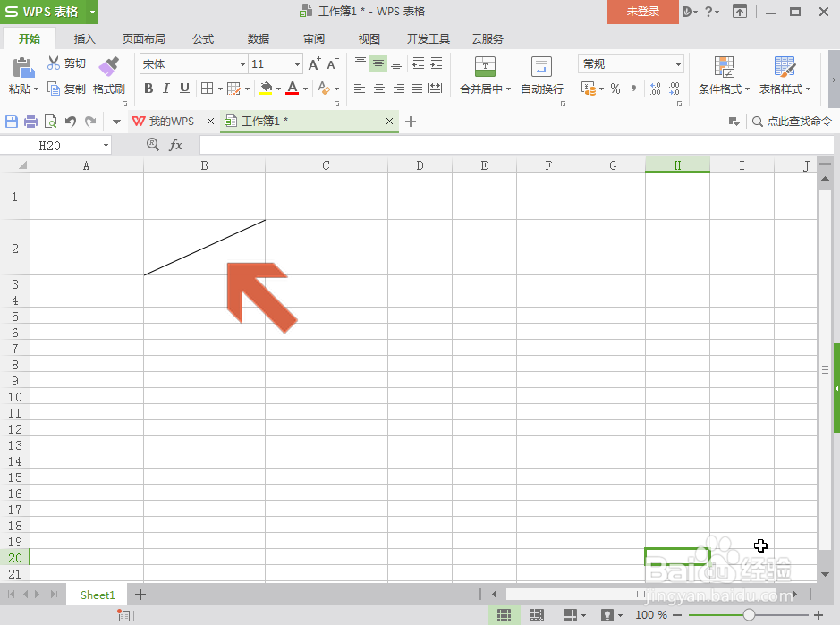The image size is (840, 625).
Task: Toggle right text alignment
Action: (398, 89)
